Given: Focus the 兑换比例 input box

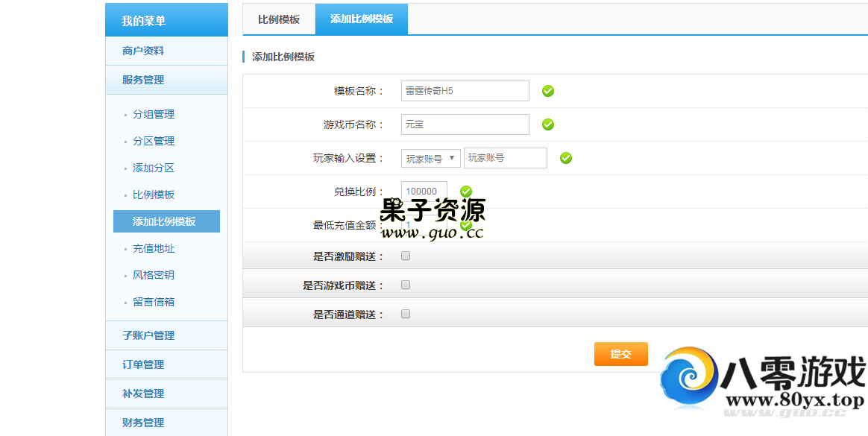Looking at the screenshot, I should pos(424,192).
